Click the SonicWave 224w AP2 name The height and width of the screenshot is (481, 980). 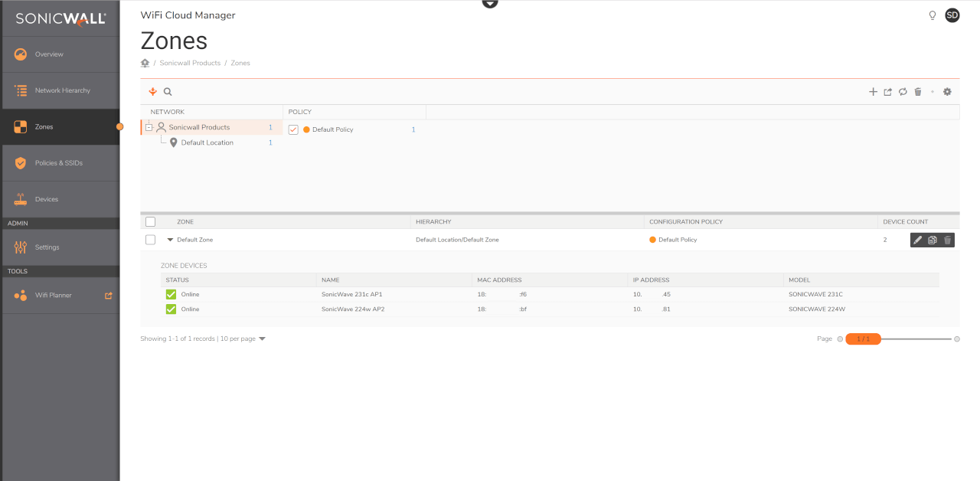click(353, 309)
